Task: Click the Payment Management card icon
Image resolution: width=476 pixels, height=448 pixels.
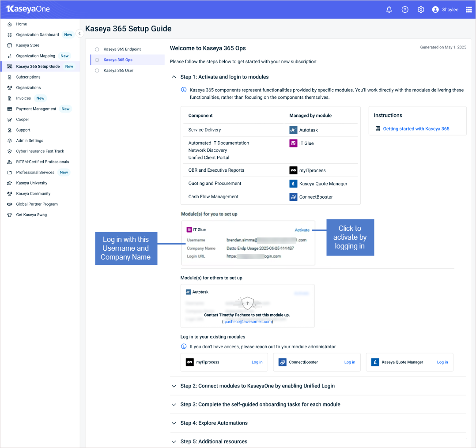Action: click(9, 109)
